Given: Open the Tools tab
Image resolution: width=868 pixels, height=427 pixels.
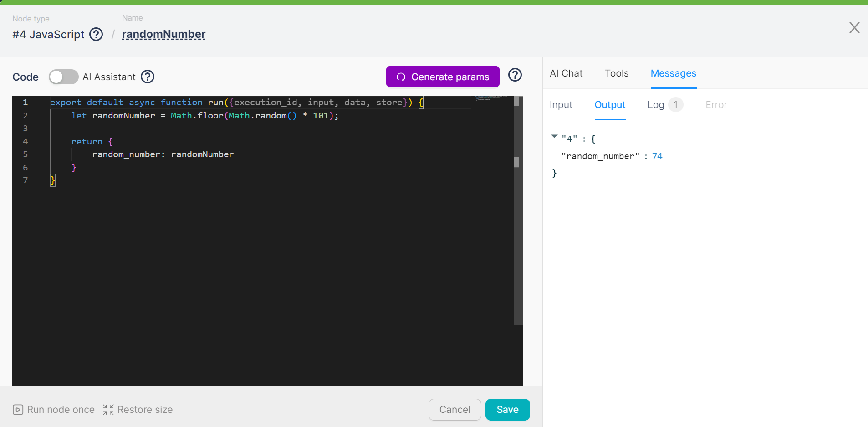Looking at the screenshot, I should click(617, 73).
